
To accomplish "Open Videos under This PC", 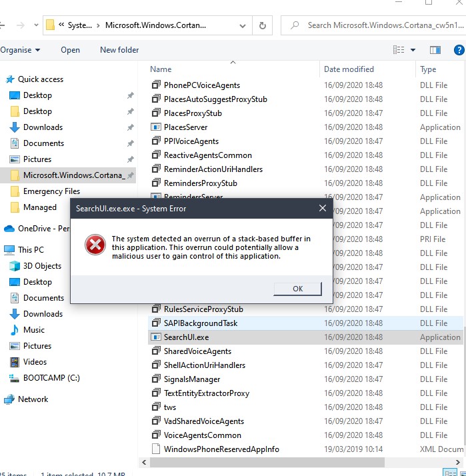I will tap(35, 362).
